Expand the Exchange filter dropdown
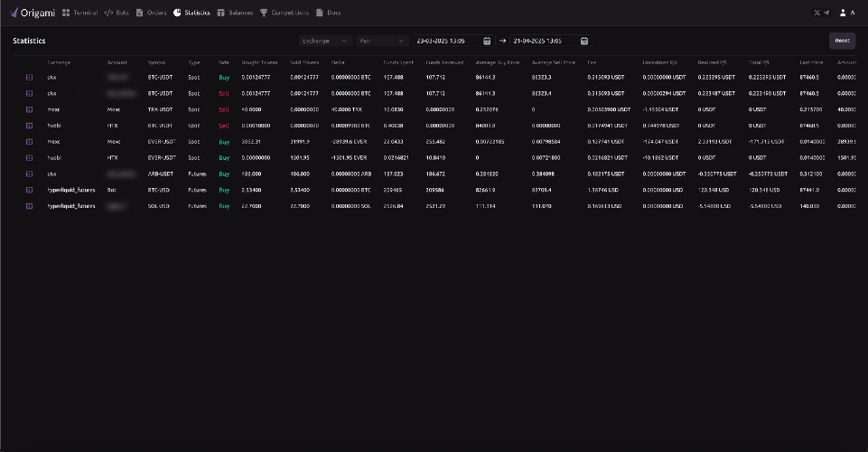 (325, 41)
